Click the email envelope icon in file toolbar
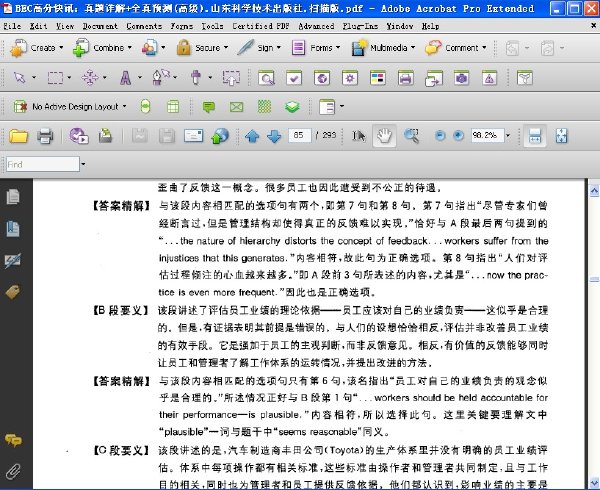600x490 pixels. point(193,136)
